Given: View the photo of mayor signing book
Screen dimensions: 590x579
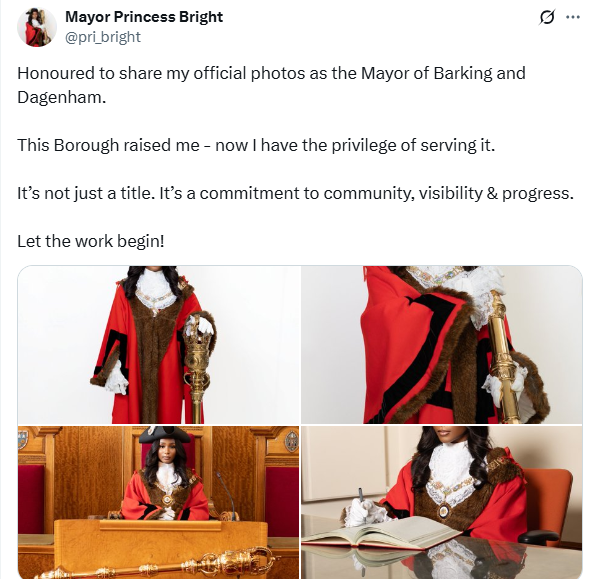Looking at the screenshot, I should click(442, 502).
